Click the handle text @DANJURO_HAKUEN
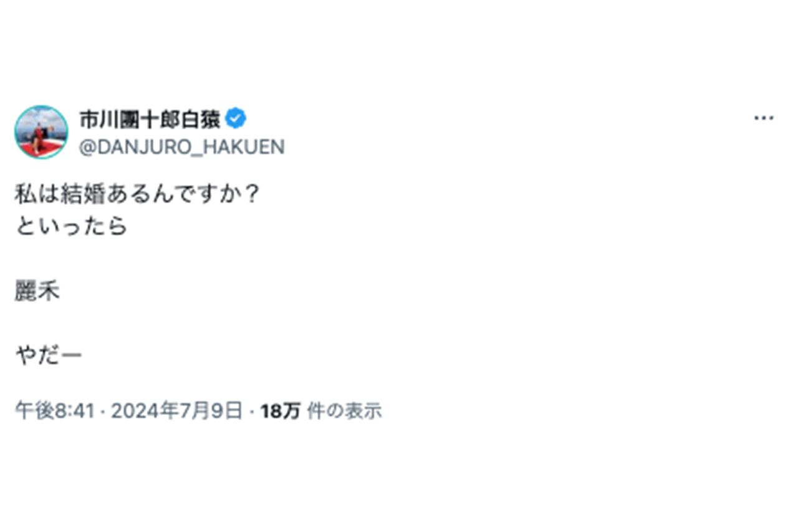The height and width of the screenshot is (532, 798). 181,147
